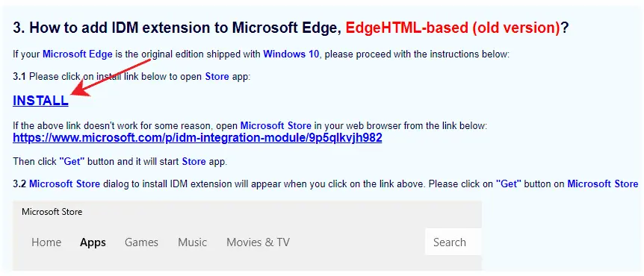Click the red arrow pointing to INSTALL
Screen dimensions: 644x276
[112, 78]
